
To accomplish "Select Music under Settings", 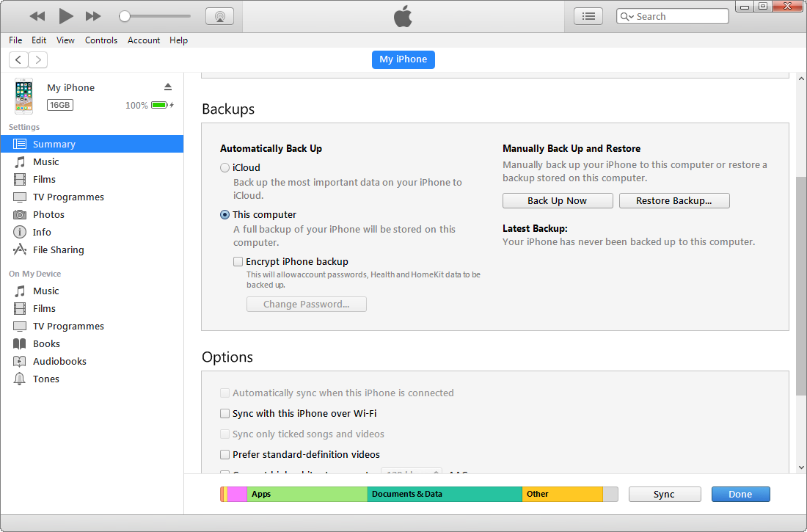I will coord(92,161).
